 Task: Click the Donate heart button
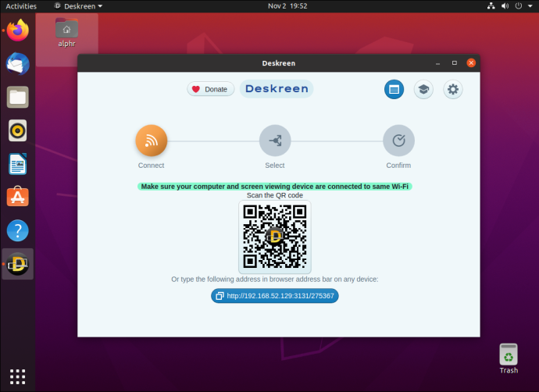point(211,89)
